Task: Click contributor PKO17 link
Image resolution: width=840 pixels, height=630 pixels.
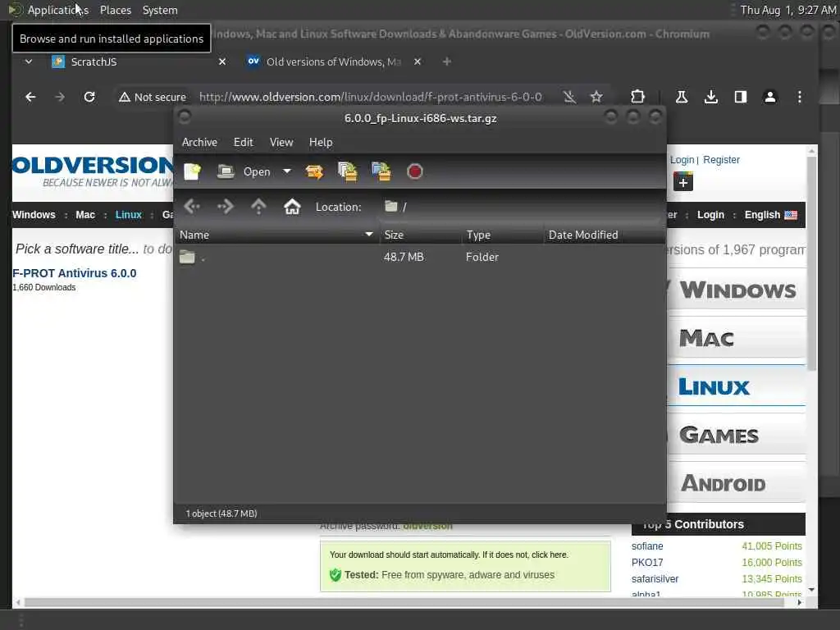Action: [647, 563]
